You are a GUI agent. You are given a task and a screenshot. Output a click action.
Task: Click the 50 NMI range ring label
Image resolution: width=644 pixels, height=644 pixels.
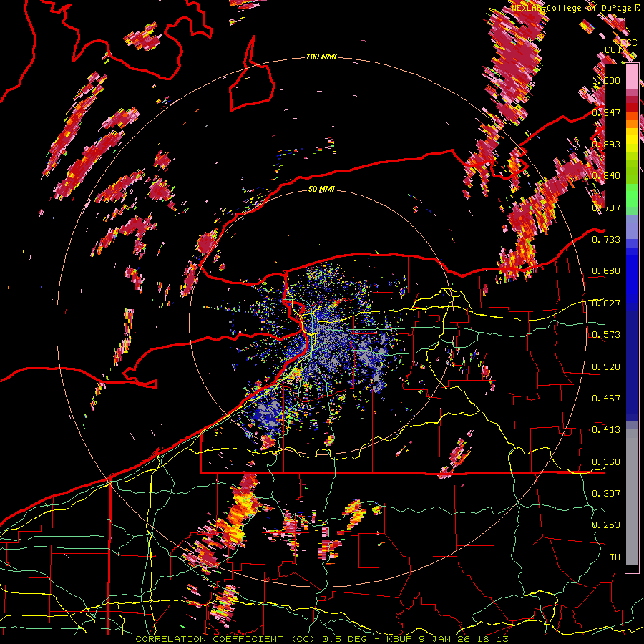pyautogui.click(x=321, y=190)
